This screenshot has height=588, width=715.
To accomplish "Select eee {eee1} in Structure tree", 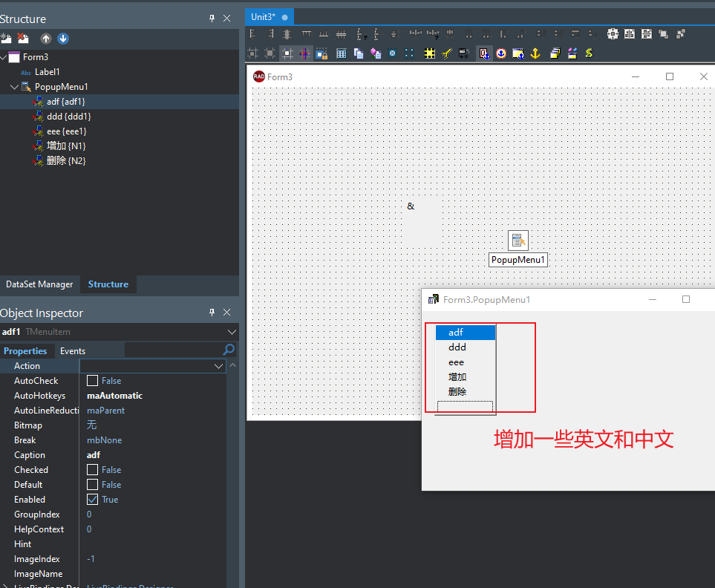I will point(67,131).
